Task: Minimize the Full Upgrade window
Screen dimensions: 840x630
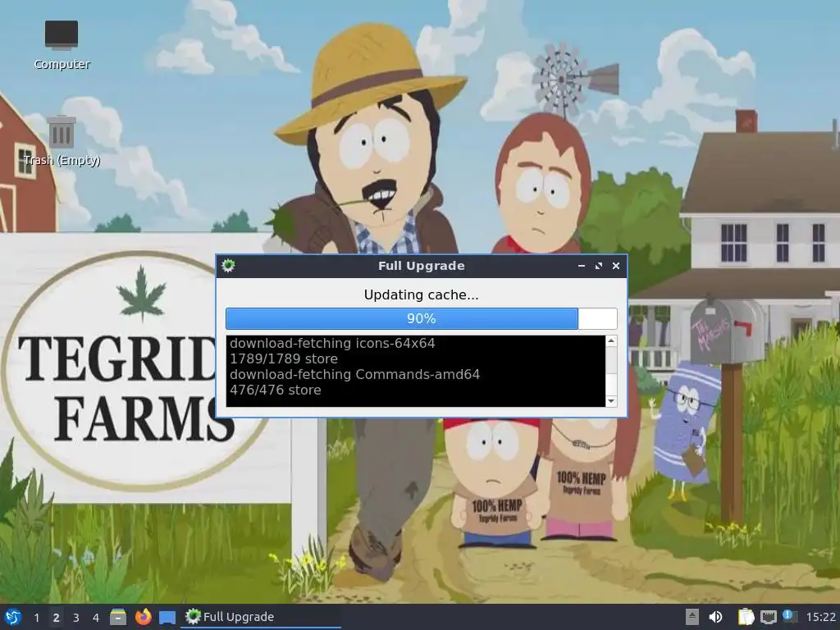Action: (x=582, y=266)
